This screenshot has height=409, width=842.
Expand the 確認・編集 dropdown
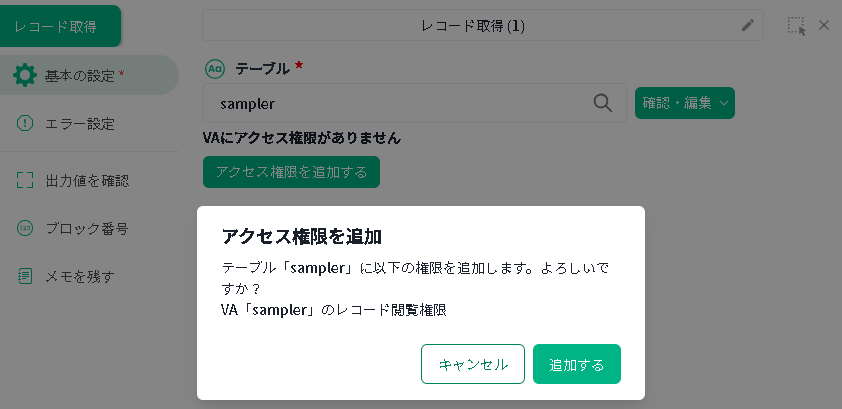[x=685, y=103]
